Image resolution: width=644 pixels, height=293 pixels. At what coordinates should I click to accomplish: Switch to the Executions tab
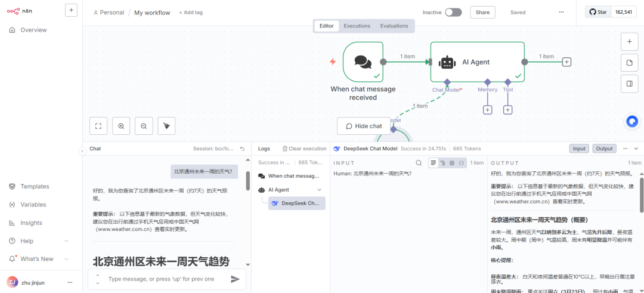point(357,26)
